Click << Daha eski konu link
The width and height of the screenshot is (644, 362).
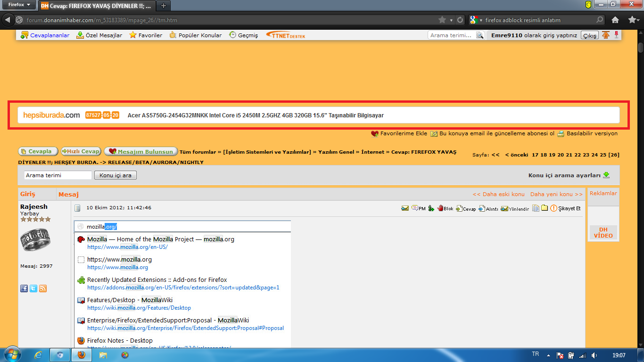(x=498, y=194)
